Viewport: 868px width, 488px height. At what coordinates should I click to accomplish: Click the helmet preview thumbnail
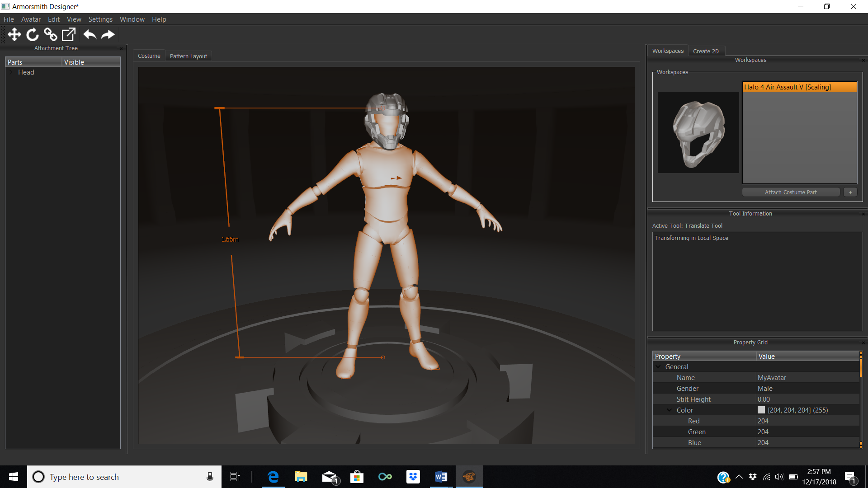[698, 132]
